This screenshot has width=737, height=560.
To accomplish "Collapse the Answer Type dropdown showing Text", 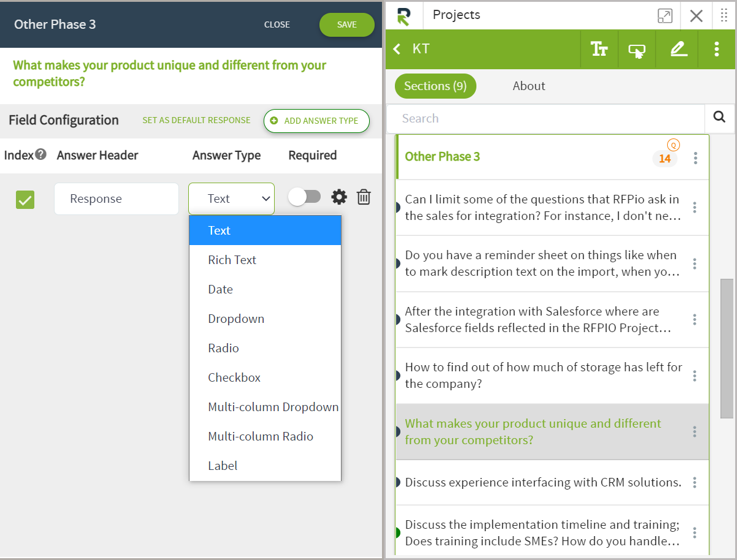I will 232,199.
